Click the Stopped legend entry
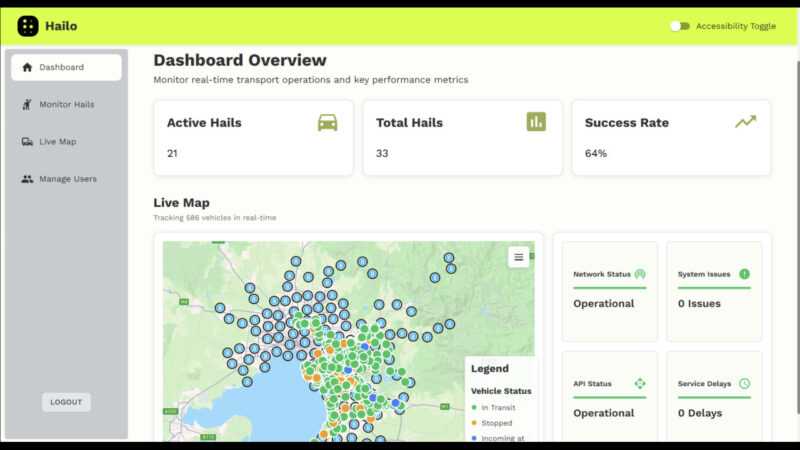This screenshot has width=800, height=450. click(497, 423)
